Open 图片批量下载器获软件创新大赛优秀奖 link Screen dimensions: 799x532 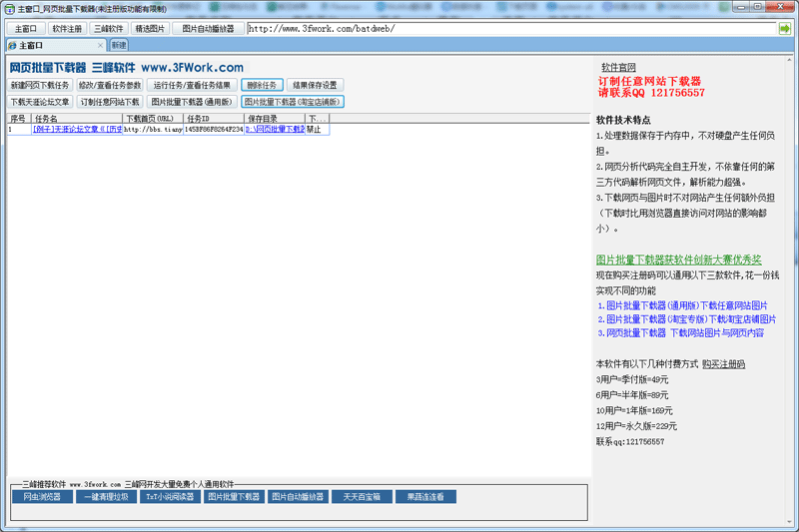point(679,260)
